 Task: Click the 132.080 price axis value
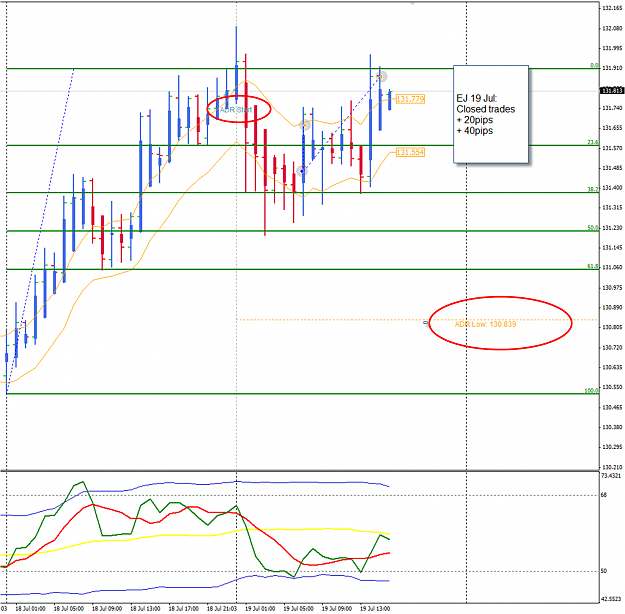click(x=612, y=28)
